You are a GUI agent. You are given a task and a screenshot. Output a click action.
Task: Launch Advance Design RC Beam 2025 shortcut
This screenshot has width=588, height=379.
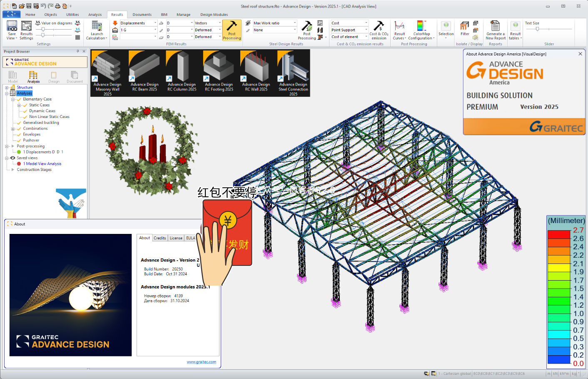click(145, 71)
